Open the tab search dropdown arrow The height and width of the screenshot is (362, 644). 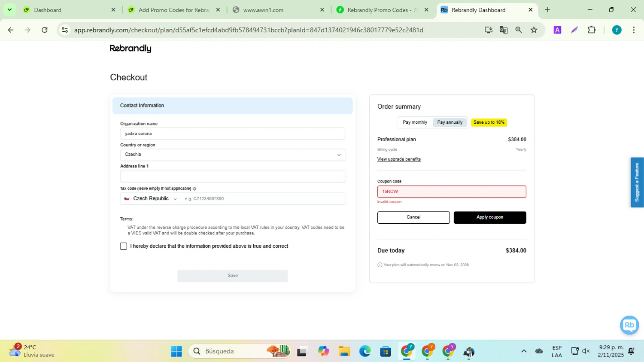9,9
